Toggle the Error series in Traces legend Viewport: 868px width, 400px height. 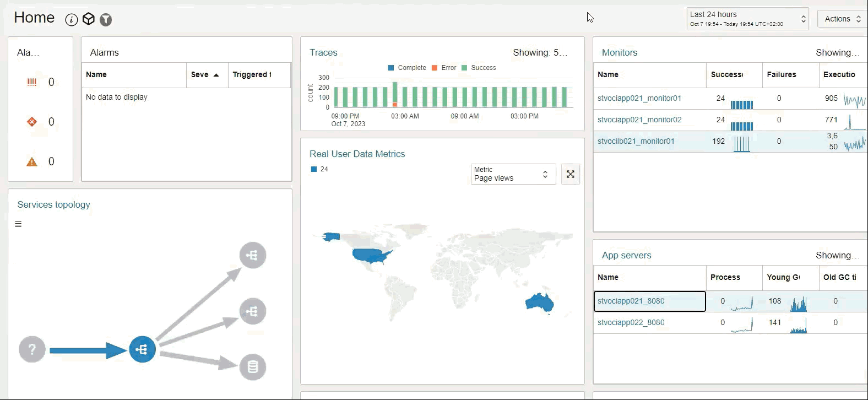[444, 68]
